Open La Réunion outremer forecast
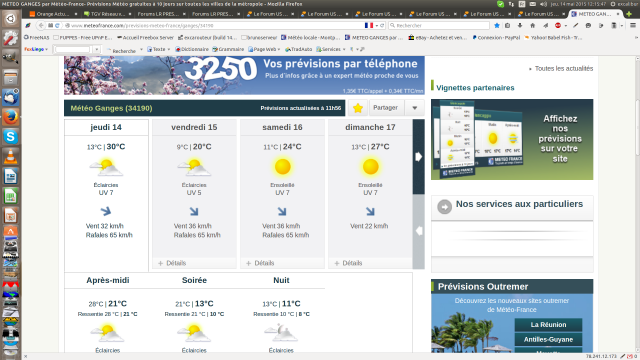 548,325
